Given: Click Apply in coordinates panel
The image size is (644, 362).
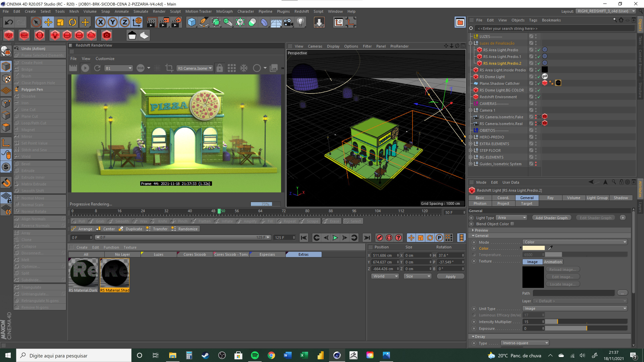Looking at the screenshot, I should 450,276.
